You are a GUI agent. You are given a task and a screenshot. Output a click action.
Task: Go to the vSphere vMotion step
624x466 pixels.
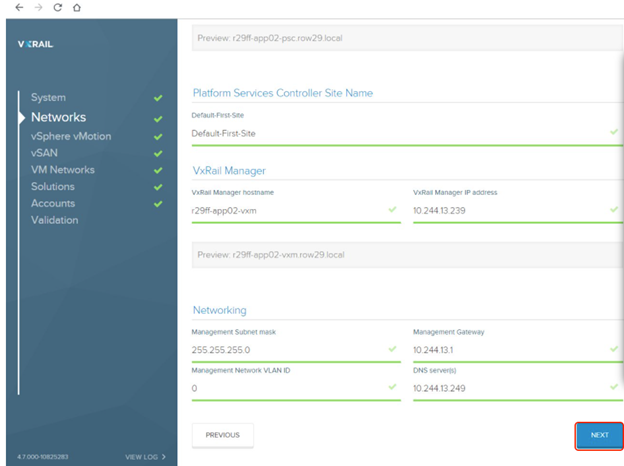pyautogui.click(x=71, y=136)
